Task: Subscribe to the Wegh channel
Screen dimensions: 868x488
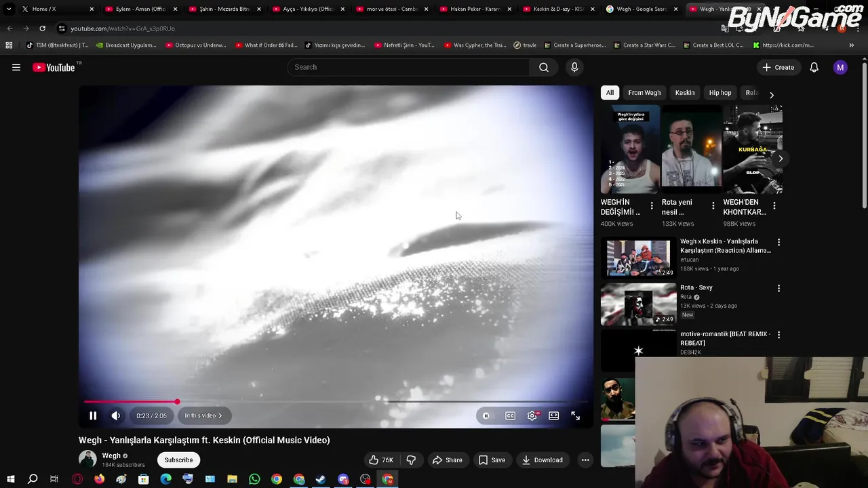Action: pos(178,460)
